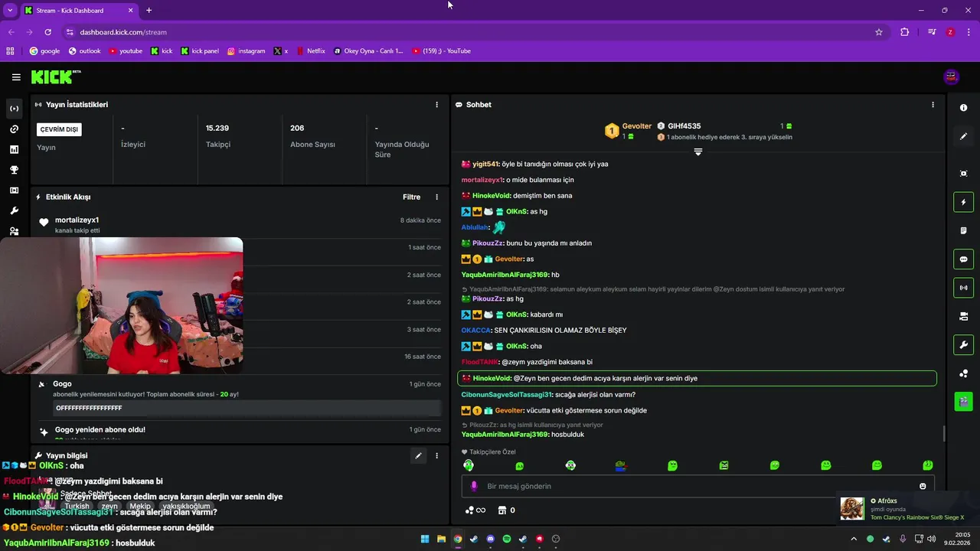
Task: Click ÇEVRİM DIŞI status badge
Action: (x=59, y=129)
